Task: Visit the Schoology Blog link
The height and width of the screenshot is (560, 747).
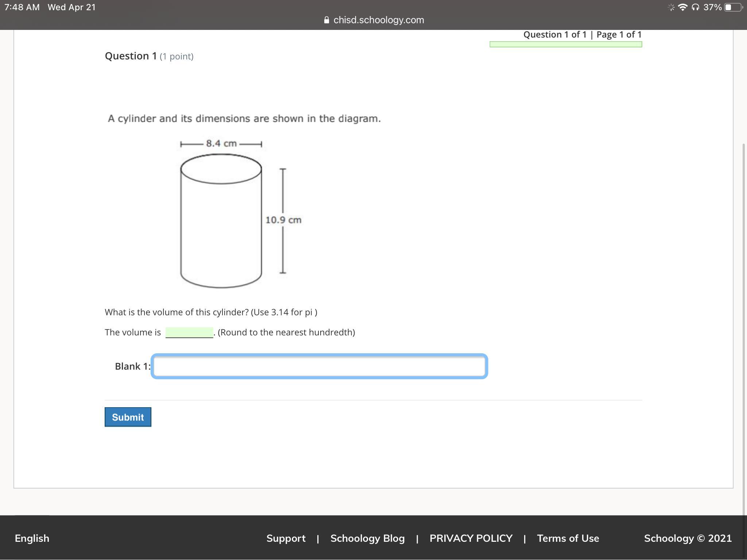Action: [x=367, y=538]
